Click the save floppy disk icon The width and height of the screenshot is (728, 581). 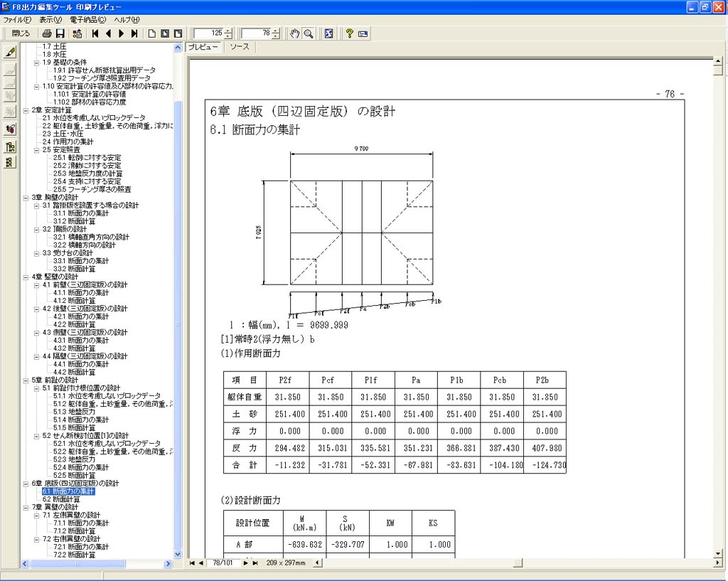(x=60, y=33)
